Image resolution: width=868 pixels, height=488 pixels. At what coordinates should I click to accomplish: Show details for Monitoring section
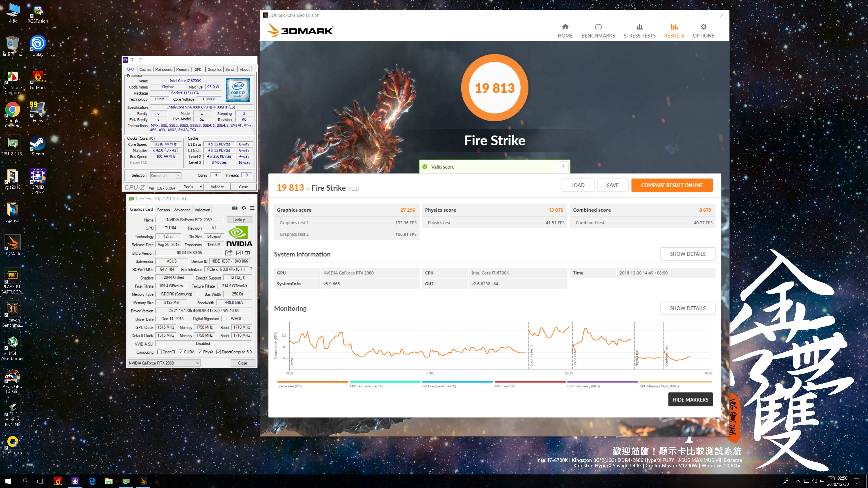coord(688,308)
